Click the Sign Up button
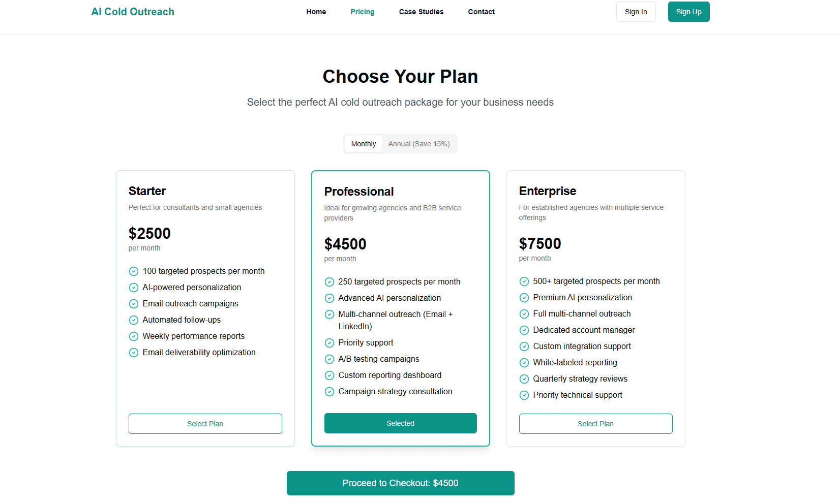The height and width of the screenshot is (504, 840). (688, 12)
